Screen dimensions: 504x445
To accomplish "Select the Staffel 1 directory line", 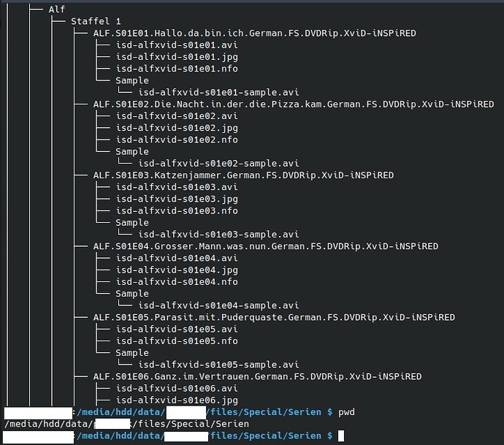I will pos(96,21).
